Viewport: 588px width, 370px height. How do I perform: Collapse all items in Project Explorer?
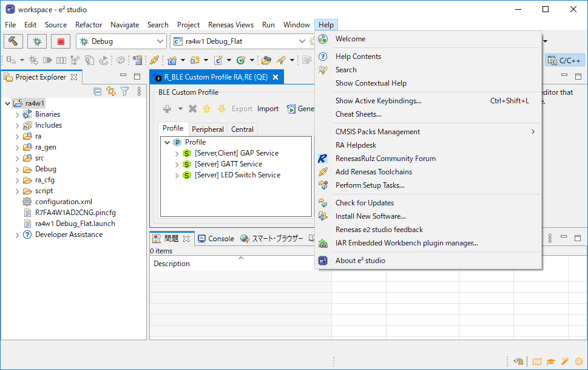tap(98, 91)
